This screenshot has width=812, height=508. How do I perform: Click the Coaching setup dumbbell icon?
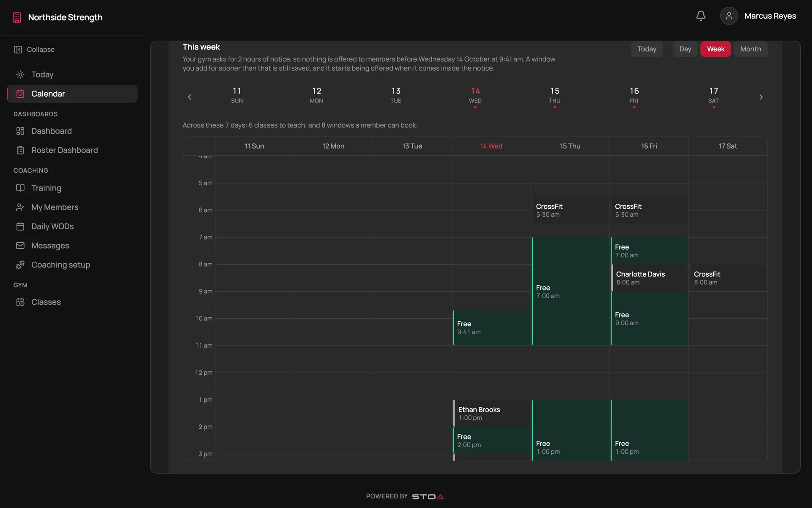point(20,265)
